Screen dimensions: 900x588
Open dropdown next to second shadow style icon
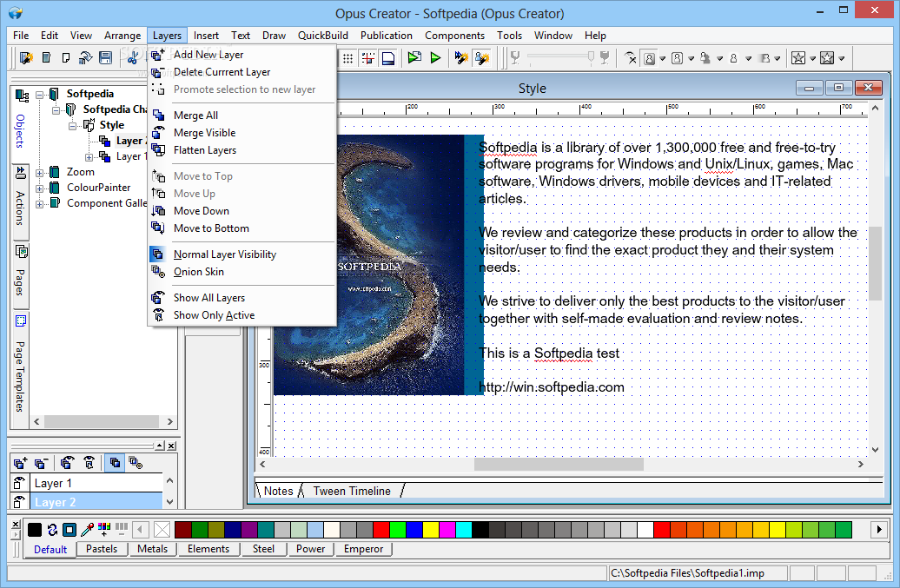click(692, 58)
